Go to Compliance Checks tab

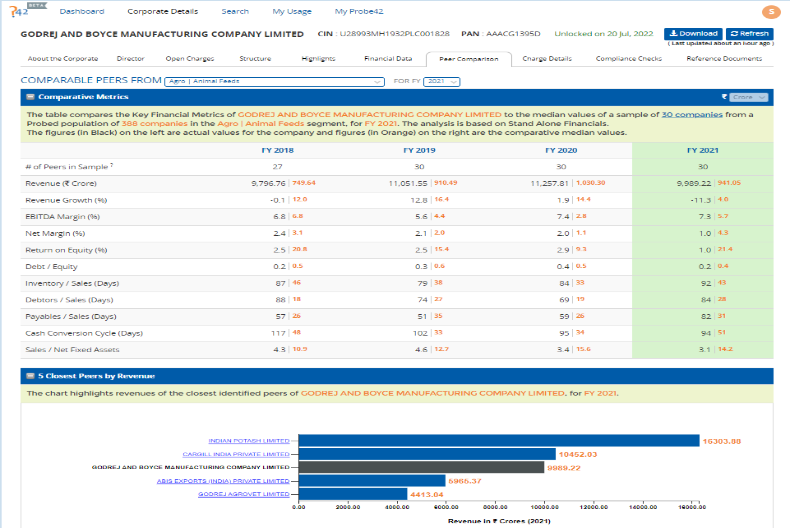628,59
